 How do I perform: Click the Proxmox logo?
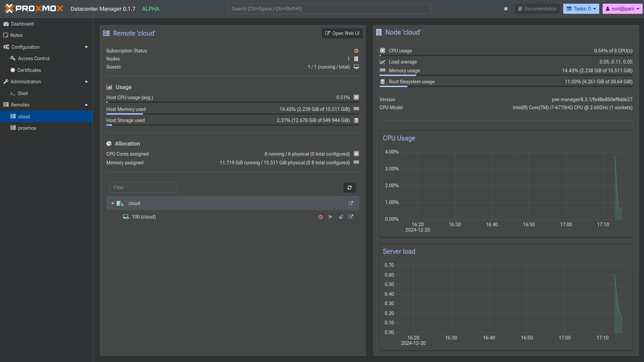(34, 8)
